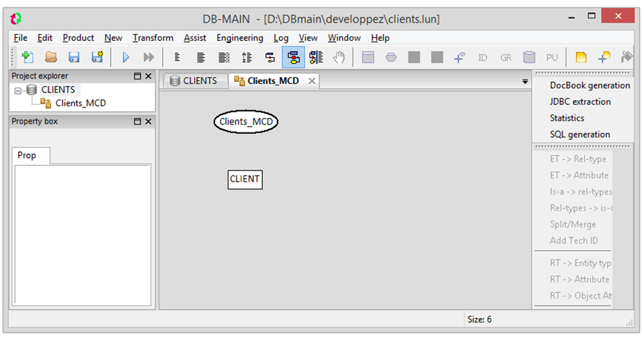
Task: Click Add Tech ID
Action: [x=574, y=240]
